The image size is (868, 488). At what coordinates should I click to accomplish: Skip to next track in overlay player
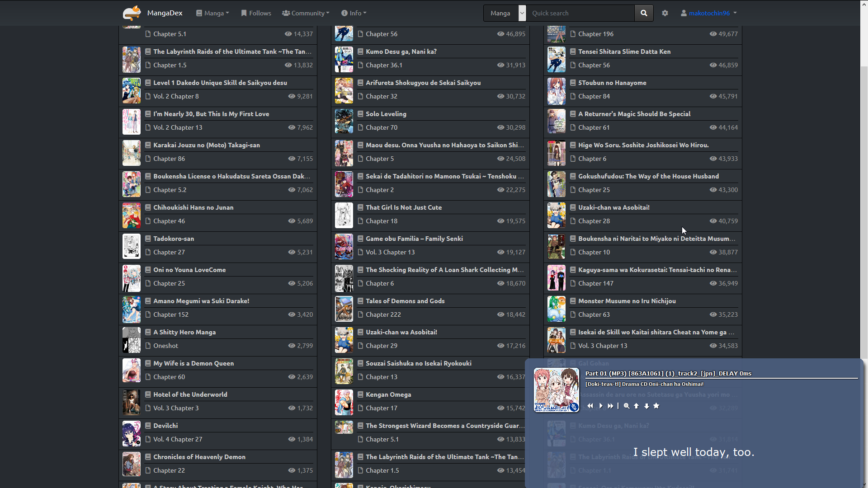pyautogui.click(x=610, y=406)
